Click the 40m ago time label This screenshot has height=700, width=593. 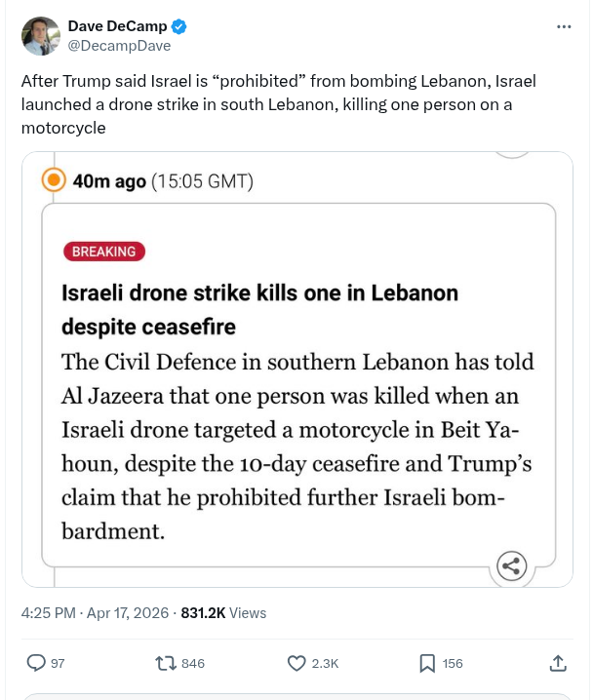pos(108,181)
